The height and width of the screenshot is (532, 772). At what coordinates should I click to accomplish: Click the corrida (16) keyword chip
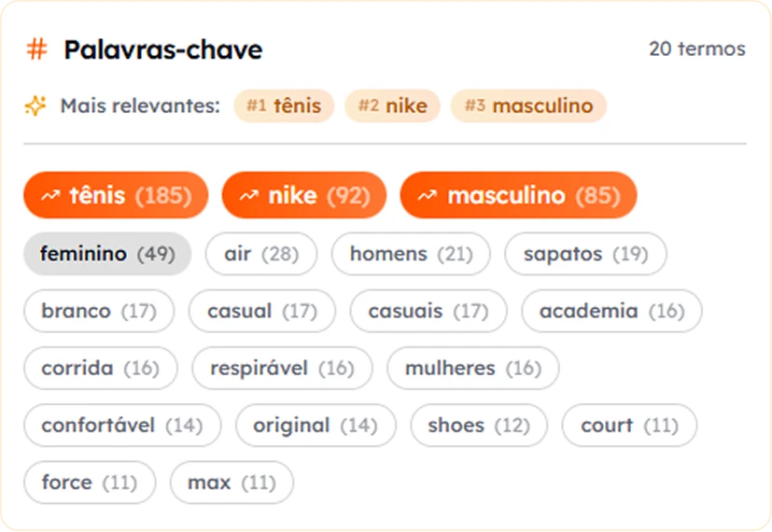100,368
